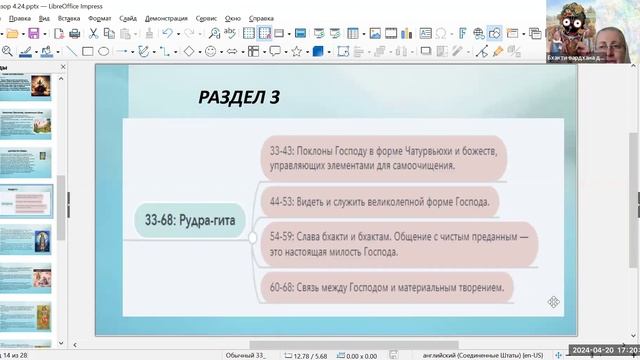Viewport: 640px width, 360px height.
Task: Export directly as PDF
Action: [x=59, y=33]
